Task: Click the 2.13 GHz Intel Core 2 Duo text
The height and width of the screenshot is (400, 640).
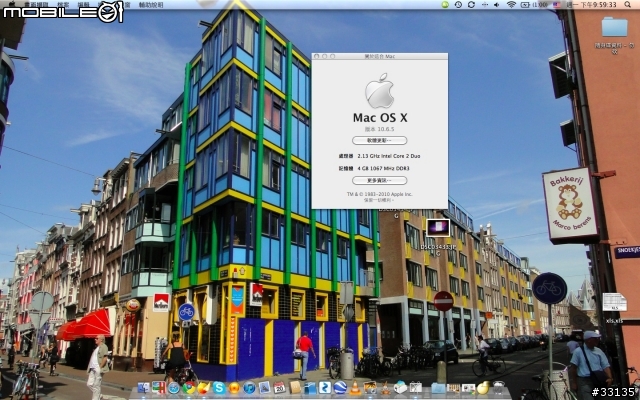Action: click(x=389, y=156)
